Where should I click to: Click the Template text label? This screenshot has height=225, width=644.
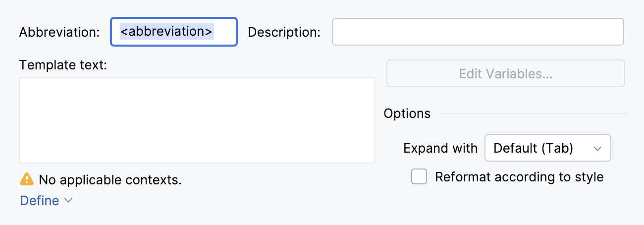(x=63, y=64)
